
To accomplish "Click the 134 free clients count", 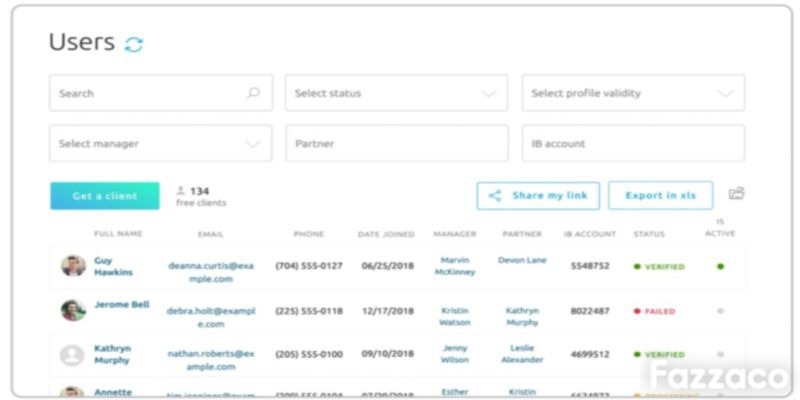I will click(199, 191).
